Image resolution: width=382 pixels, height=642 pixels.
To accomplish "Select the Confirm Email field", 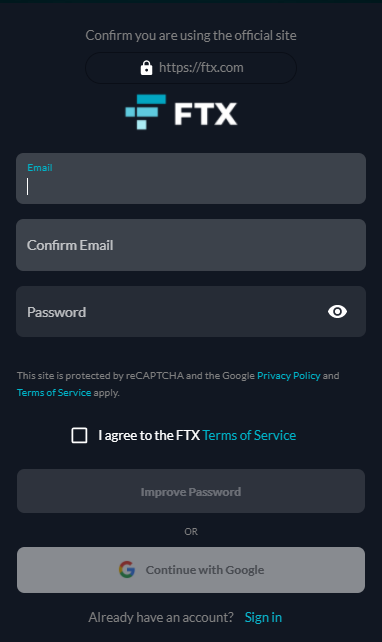I will click(x=191, y=245).
